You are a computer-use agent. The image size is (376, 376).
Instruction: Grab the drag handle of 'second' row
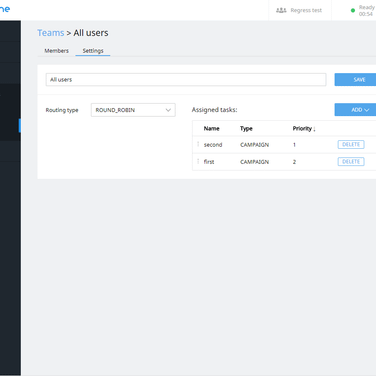click(x=198, y=144)
